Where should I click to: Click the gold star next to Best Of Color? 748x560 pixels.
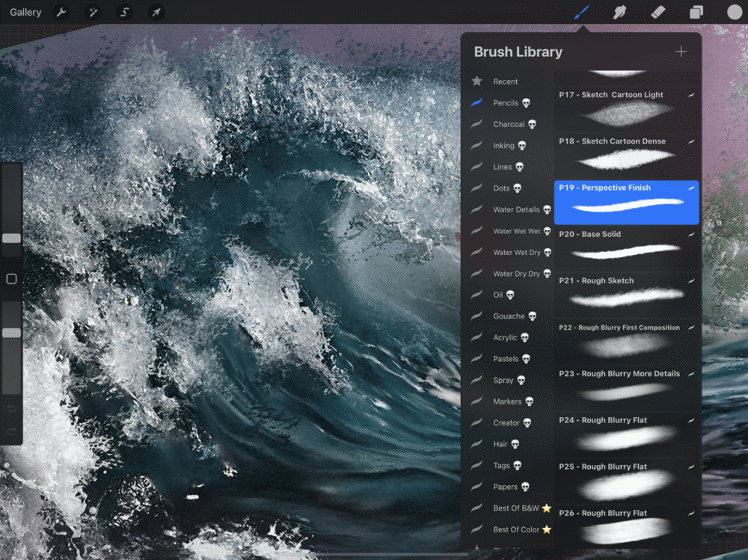pos(547,529)
